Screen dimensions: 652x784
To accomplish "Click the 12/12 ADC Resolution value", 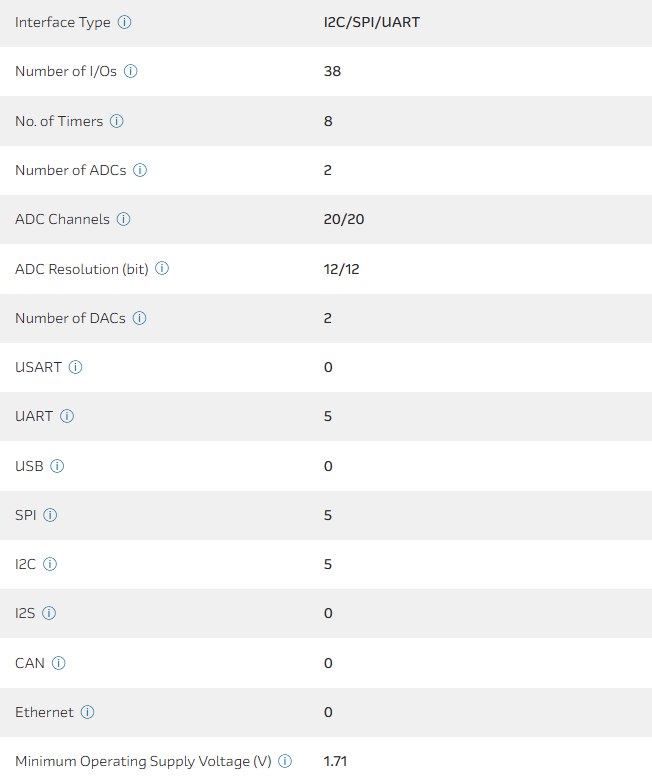I will pos(341,269).
